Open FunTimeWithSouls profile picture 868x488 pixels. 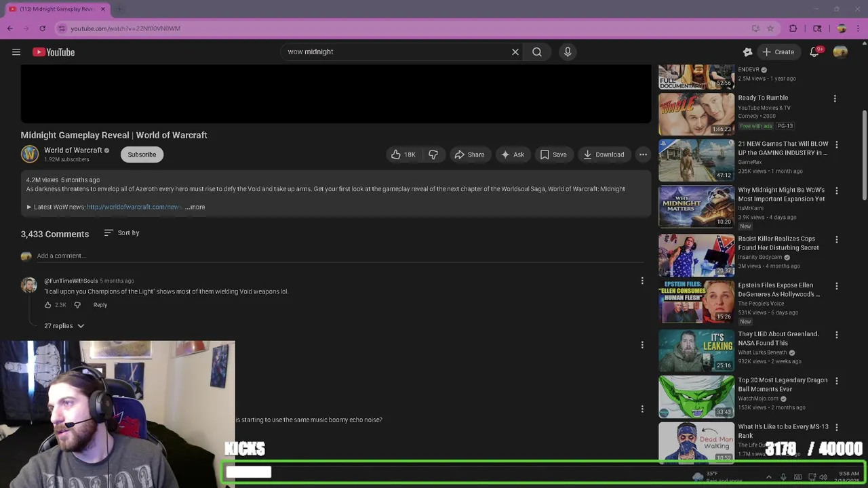click(29, 285)
